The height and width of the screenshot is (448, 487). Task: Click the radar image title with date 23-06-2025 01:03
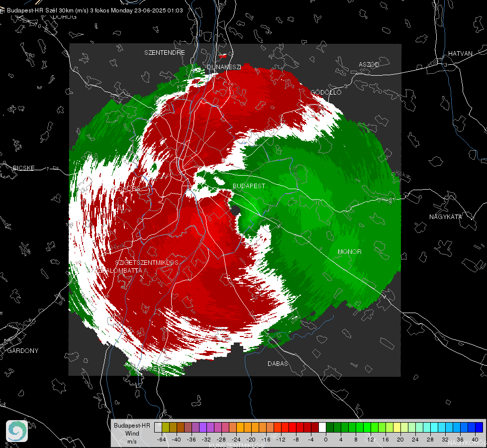95,10
